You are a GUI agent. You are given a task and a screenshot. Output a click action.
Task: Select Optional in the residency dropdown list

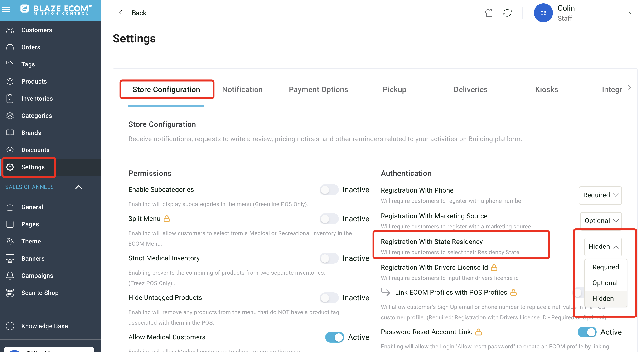pyautogui.click(x=605, y=283)
